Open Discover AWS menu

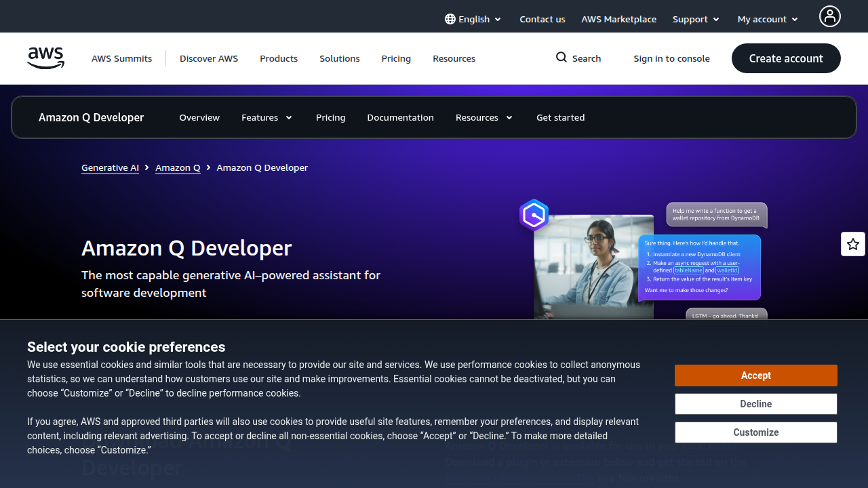pos(209,58)
